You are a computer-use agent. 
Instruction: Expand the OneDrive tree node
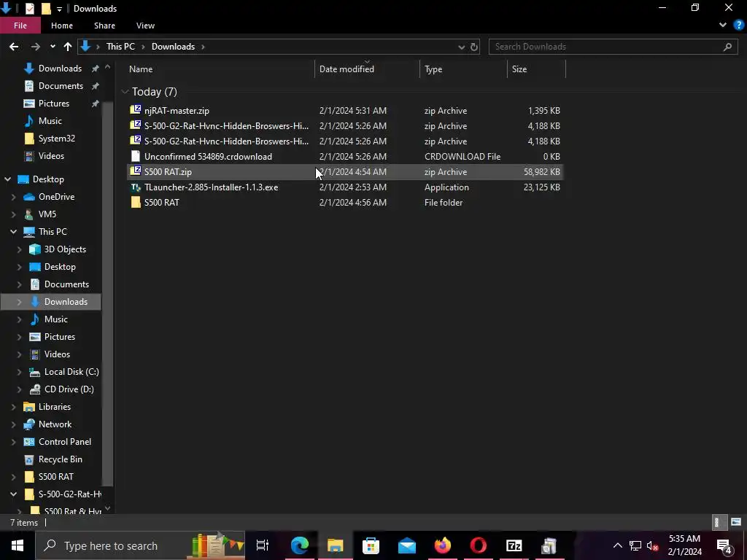pyautogui.click(x=13, y=197)
